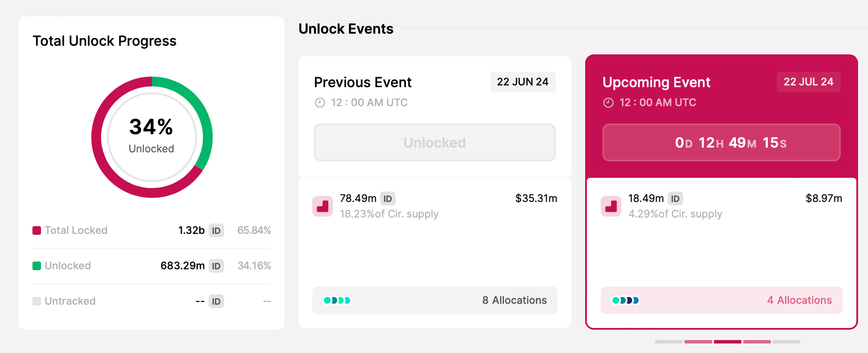Viewport: 868px width, 353px height.
Task: Click the 22 JUL 24 date badge
Action: point(808,82)
